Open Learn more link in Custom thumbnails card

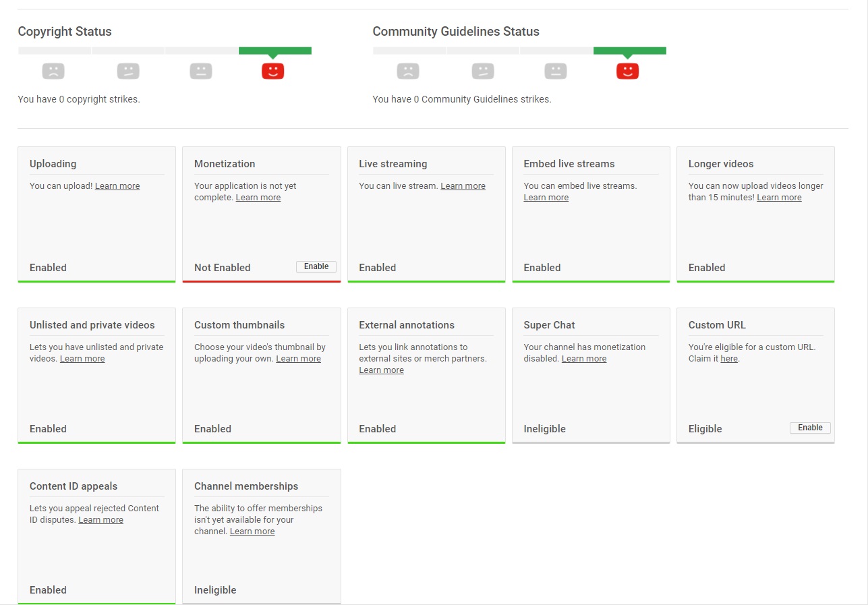click(x=299, y=359)
